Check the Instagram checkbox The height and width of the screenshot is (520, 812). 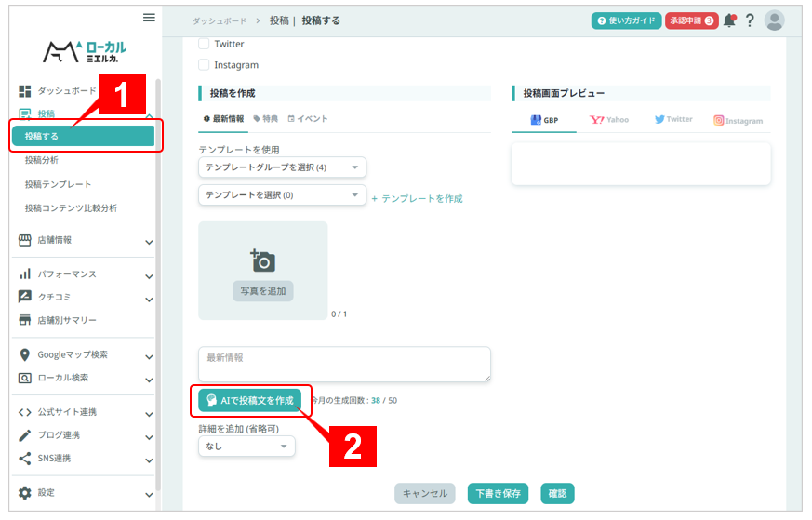click(204, 65)
